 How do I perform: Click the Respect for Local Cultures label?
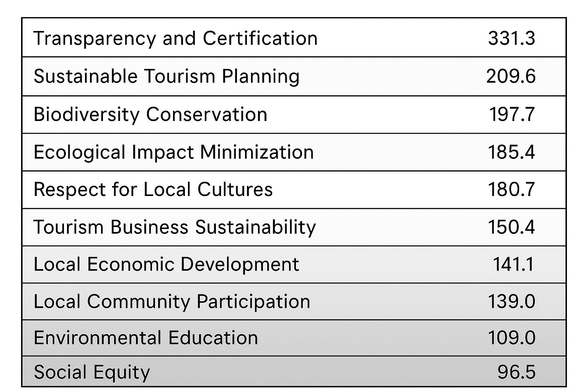[153, 189]
